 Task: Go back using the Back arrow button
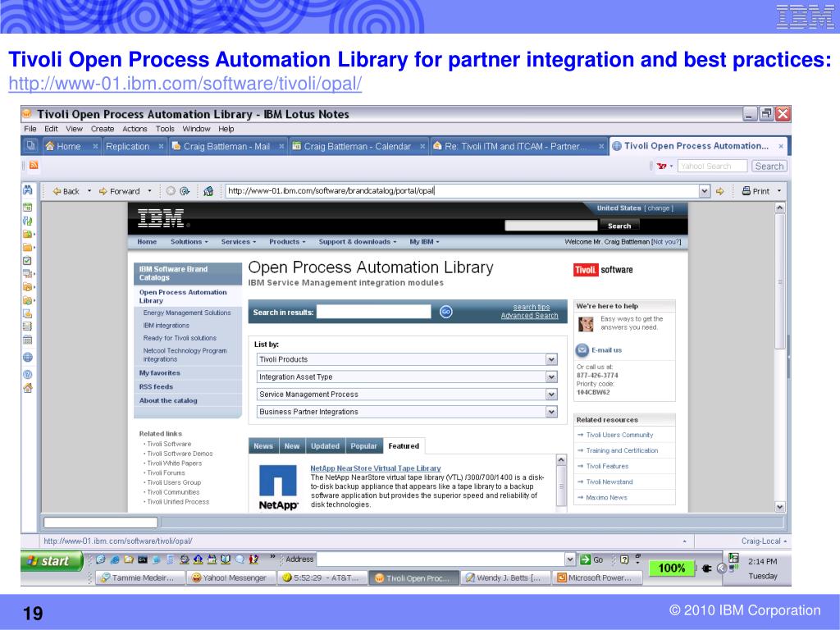click(x=66, y=191)
